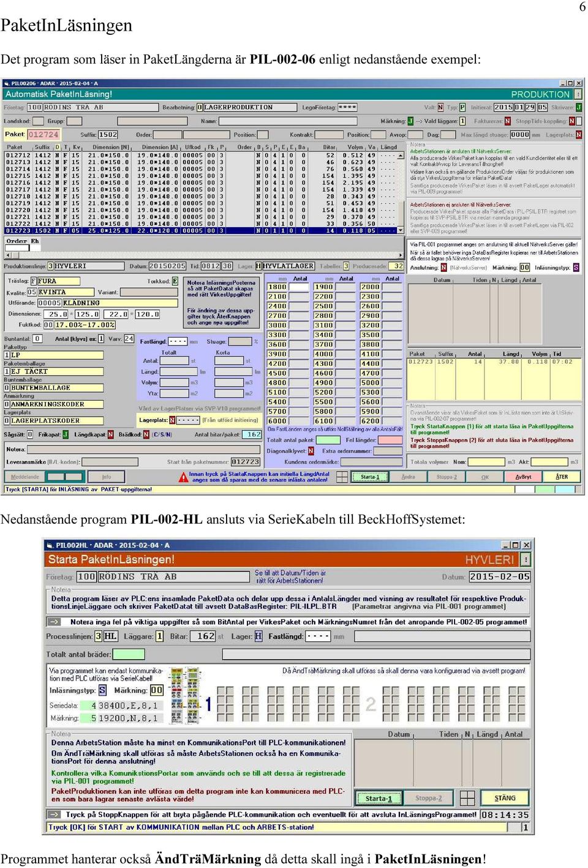Click the Paket number field 012724
The height and width of the screenshot is (868, 588).
pos(43,135)
